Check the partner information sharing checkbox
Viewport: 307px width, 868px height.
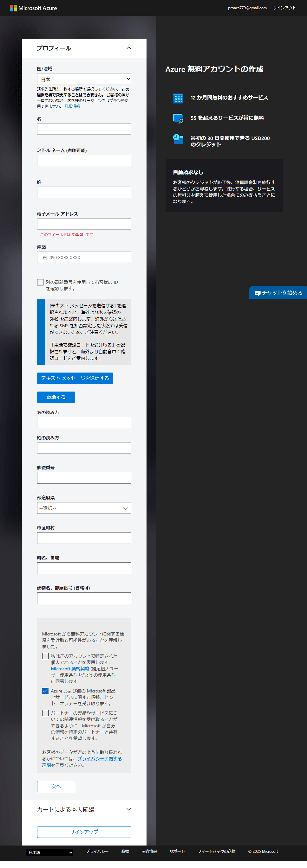coord(45,713)
